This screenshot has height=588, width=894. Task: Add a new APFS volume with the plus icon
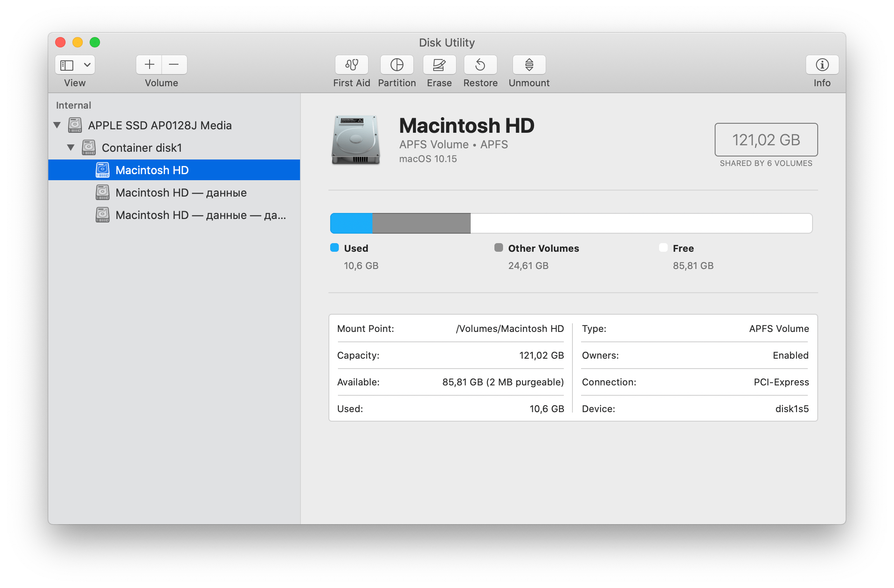tap(148, 64)
